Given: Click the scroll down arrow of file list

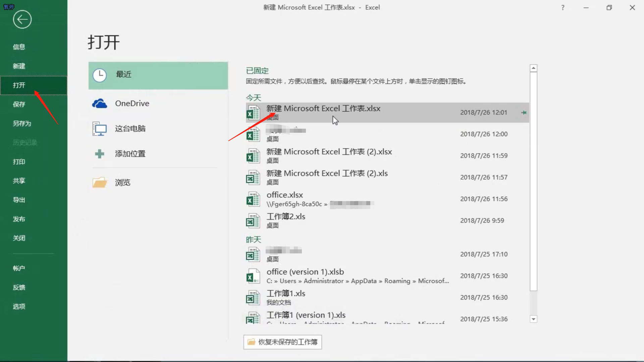Looking at the screenshot, I should [x=533, y=319].
